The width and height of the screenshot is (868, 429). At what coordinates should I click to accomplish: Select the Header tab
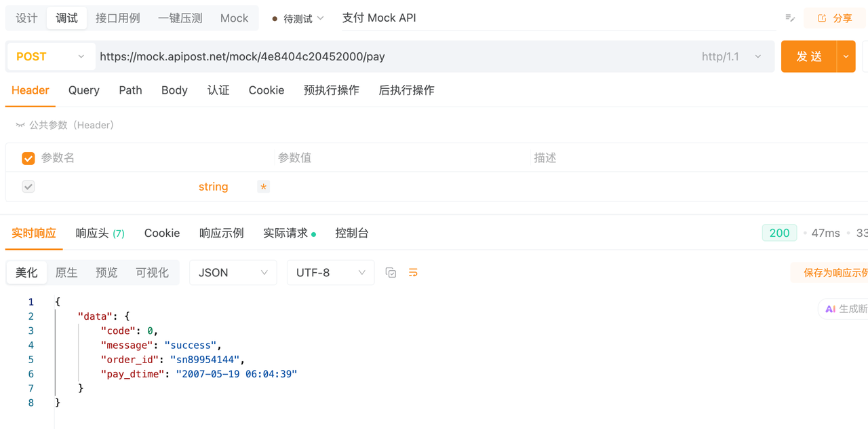click(x=31, y=90)
